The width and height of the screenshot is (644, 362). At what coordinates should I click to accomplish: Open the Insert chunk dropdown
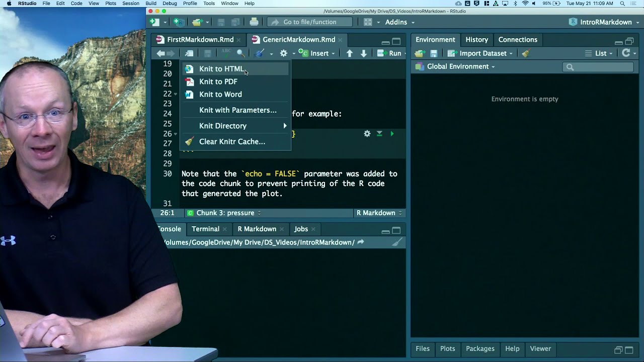pyautogui.click(x=316, y=53)
